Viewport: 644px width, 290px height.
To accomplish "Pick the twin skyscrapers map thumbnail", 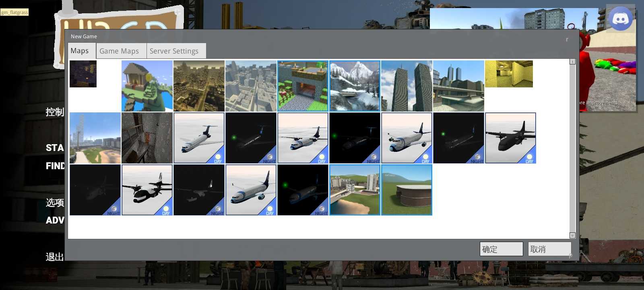I will pyautogui.click(x=407, y=86).
